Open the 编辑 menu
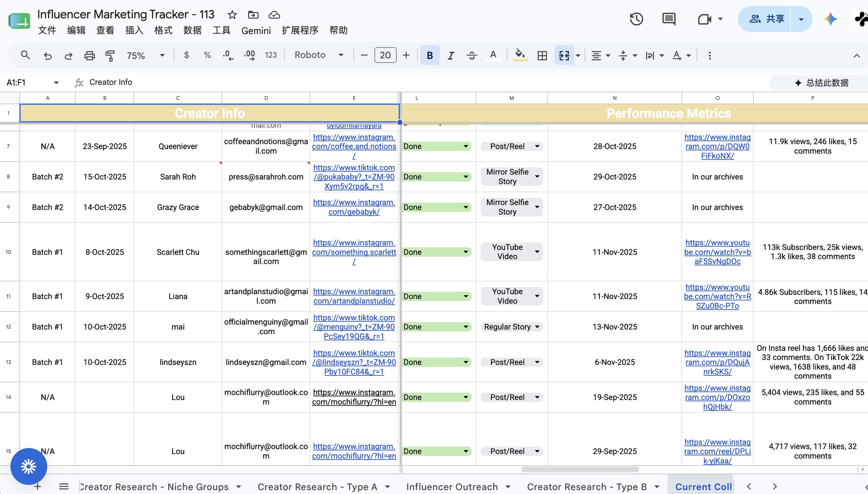Screen dimensions: 868x494 click(76, 30)
